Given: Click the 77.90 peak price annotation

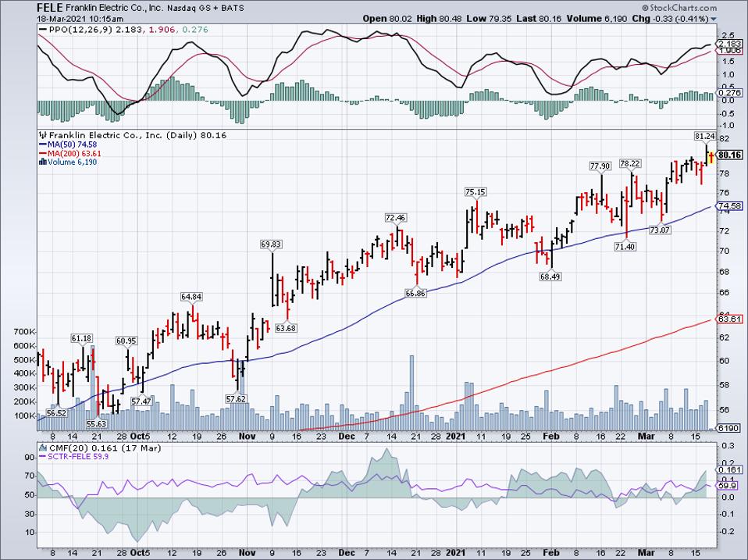Looking at the screenshot, I should coord(600,166).
